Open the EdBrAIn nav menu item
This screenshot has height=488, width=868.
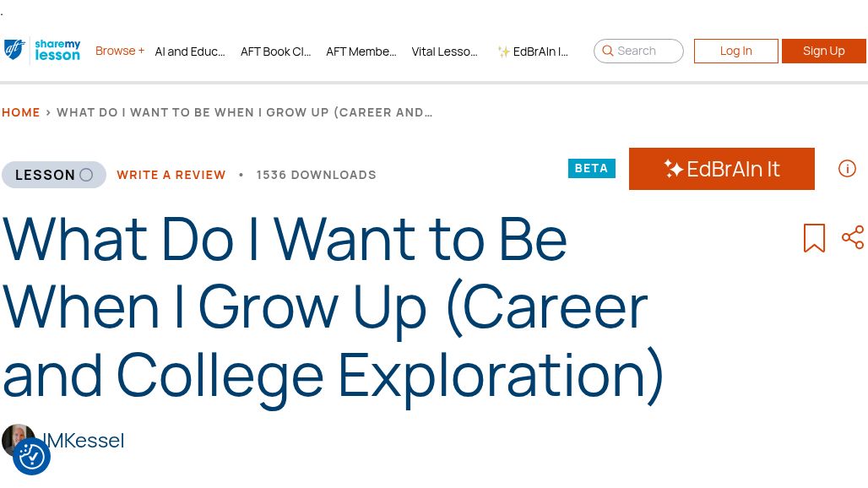click(x=533, y=52)
